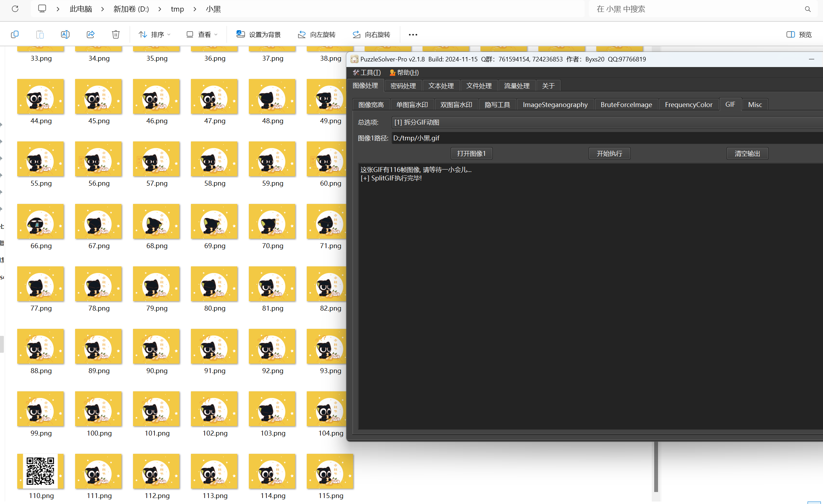
Task: Click the search magnifier icon in Explorer
Action: [x=808, y=9]
